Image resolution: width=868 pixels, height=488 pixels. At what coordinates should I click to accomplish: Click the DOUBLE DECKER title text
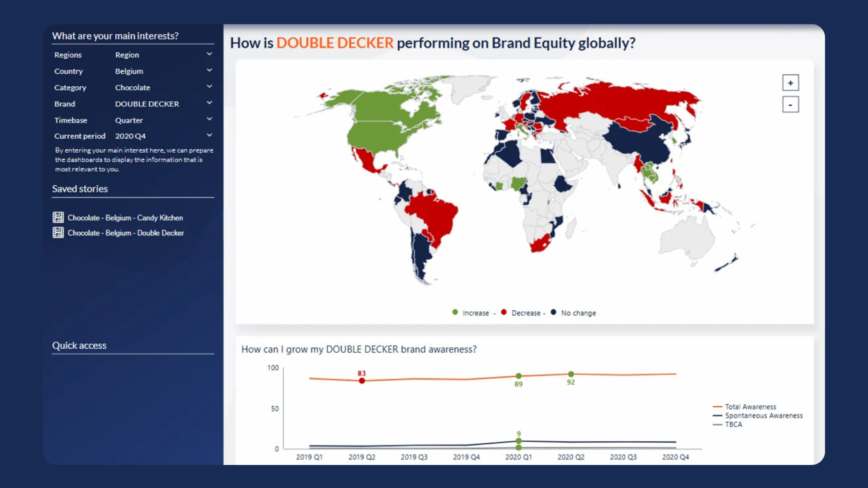click(335, 43)
